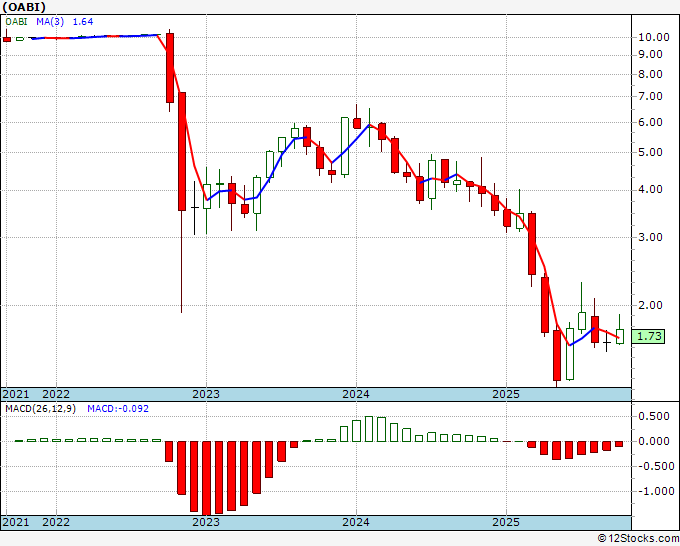Click the 7.00 price axis label
680x546 pixels.
click(650, 96)
